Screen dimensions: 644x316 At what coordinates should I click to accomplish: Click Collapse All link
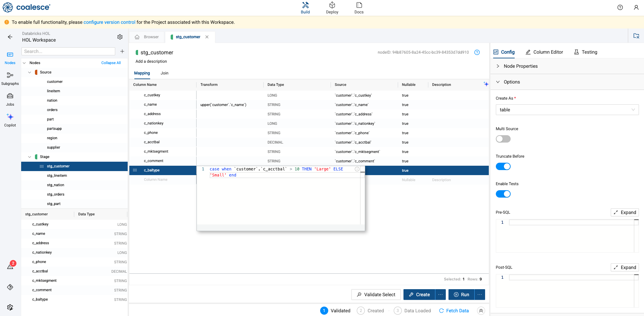pyautogui.click(x=111, y=63)
